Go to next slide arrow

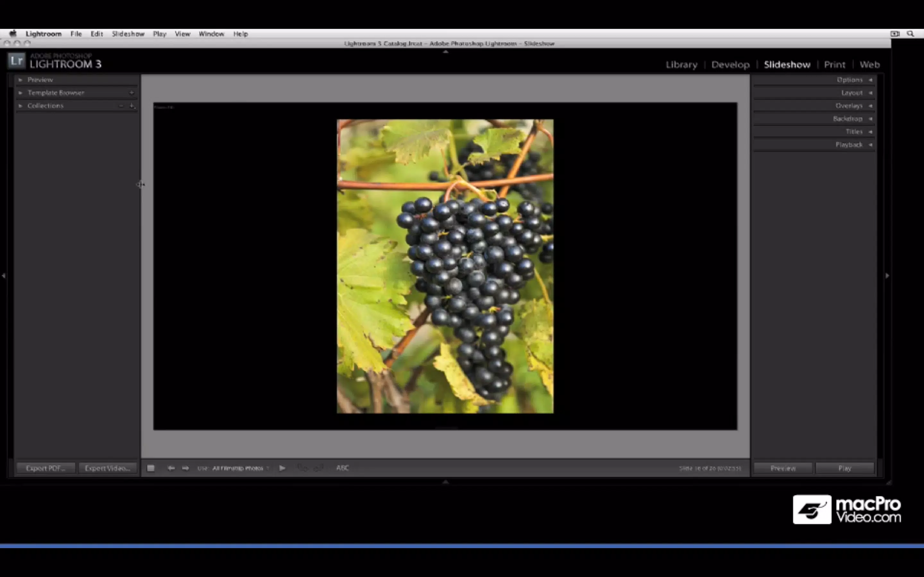pyautogui.click(x=185, y=468)
